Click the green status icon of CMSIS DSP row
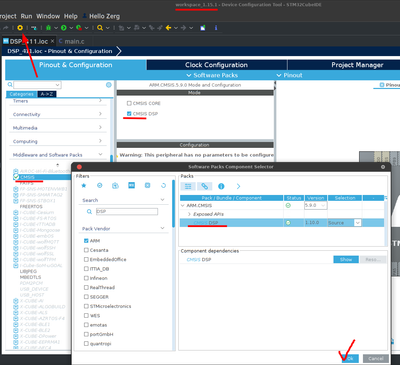The image size is (400, 365). tap(288, 223)
